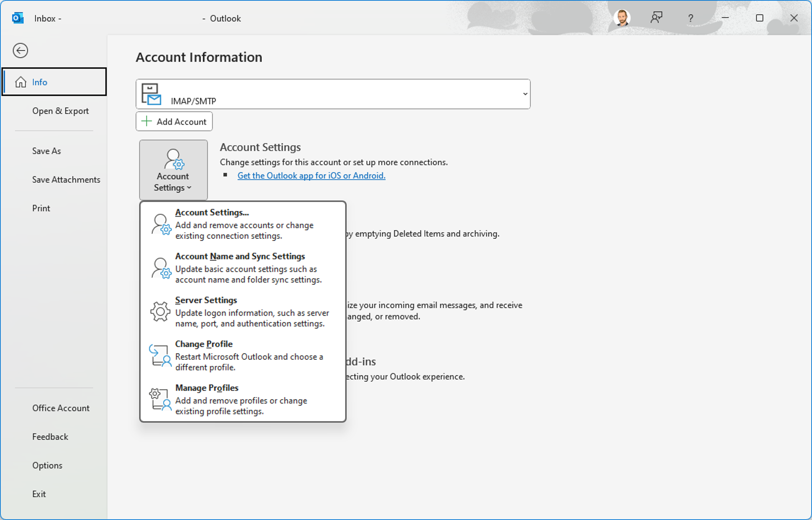Click the icon beside Account Settings... menu entry
Image resolution: width=812 pixels, height=520 pixels.
(x=161, y=224)
